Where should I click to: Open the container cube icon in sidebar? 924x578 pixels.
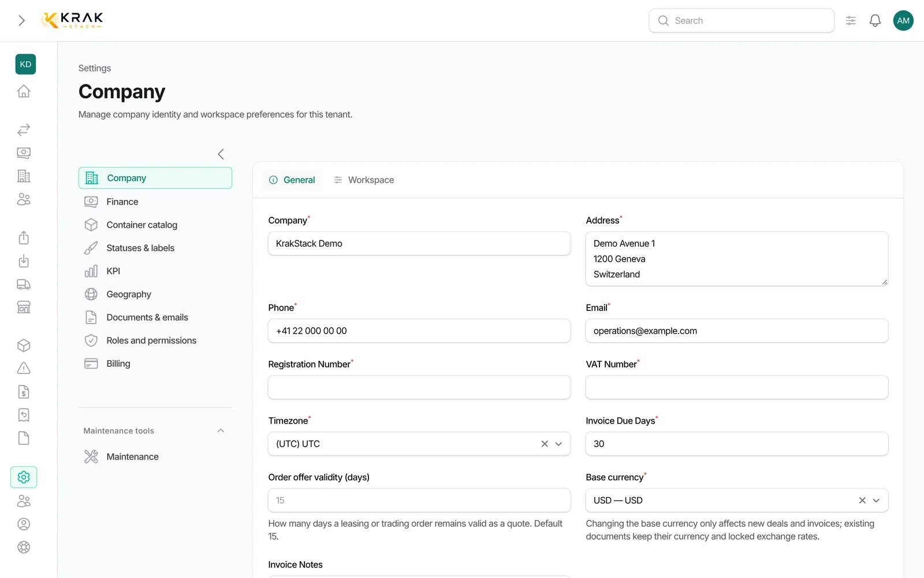click(x=24, y=346)
